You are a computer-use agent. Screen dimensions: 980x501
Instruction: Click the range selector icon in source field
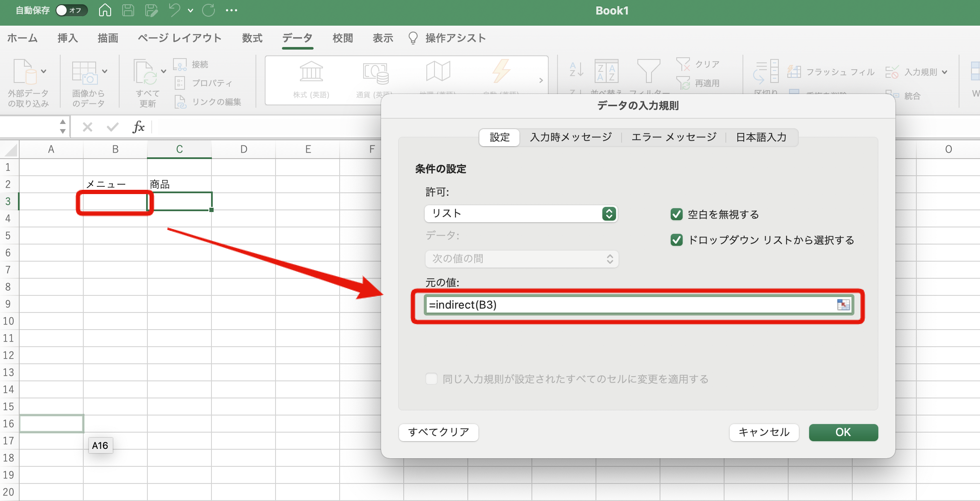843,305
